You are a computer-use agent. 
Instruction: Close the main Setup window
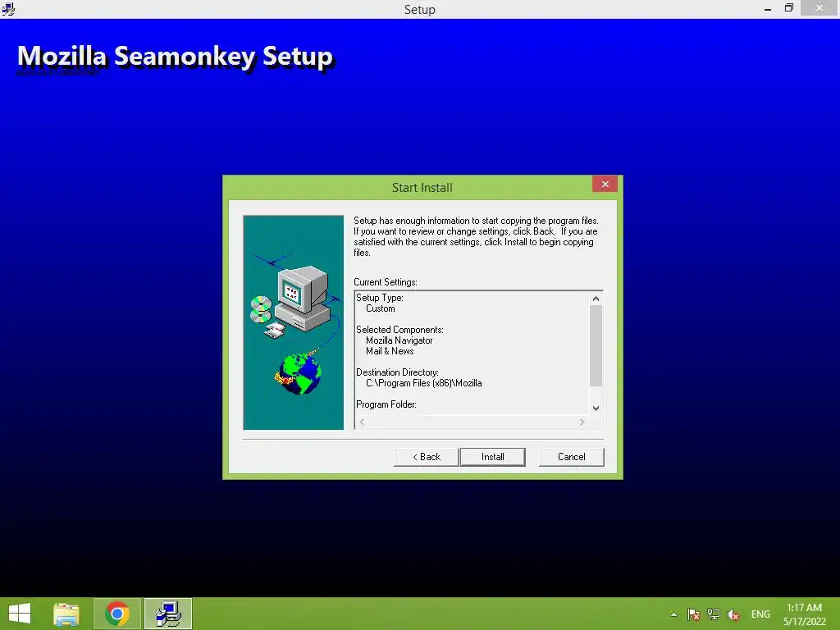(x=819, y=8)
